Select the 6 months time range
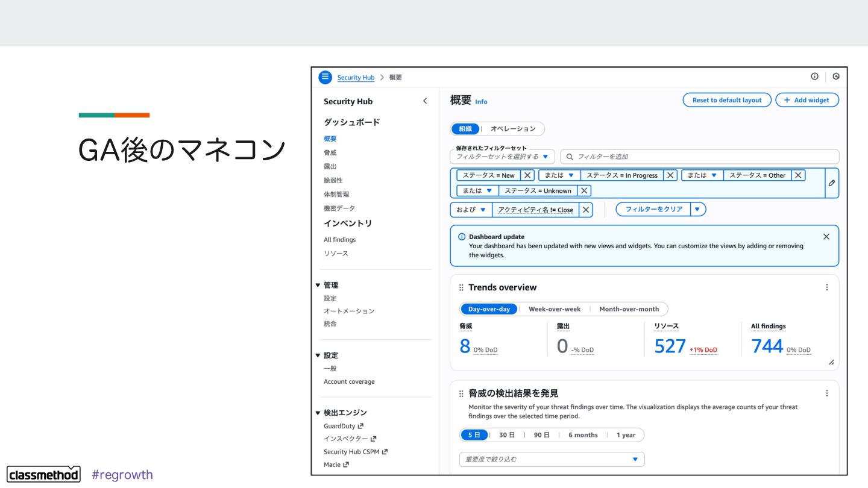 (x=583, y=435)
